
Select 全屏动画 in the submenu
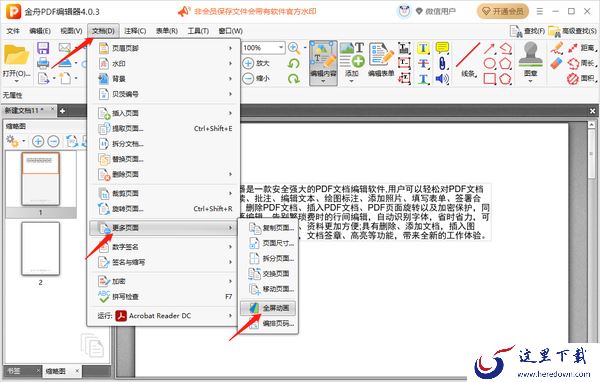(x=268, y=308)
